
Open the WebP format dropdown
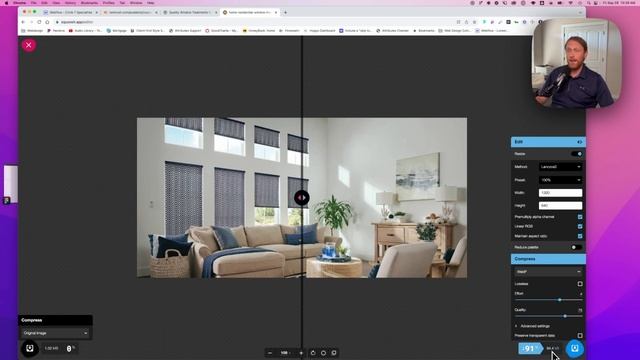(x=548, y=271)
